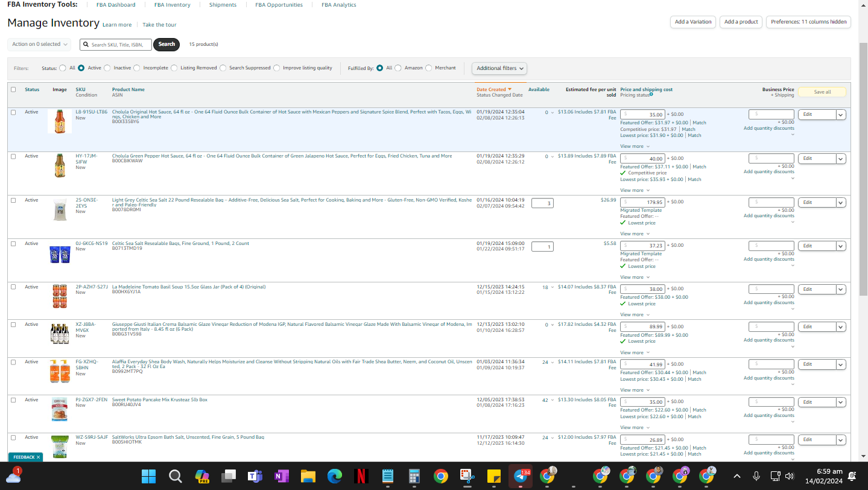This screenshot has width=868, height=490.
Task: Click the ASIN text B00I335BY6
Action: click(x=125, y=122)
